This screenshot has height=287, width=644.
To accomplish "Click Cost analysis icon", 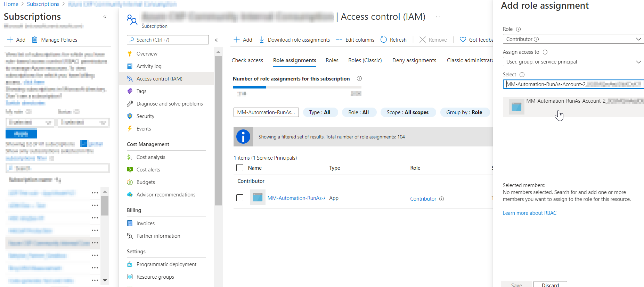I will (x=130, y=157).
